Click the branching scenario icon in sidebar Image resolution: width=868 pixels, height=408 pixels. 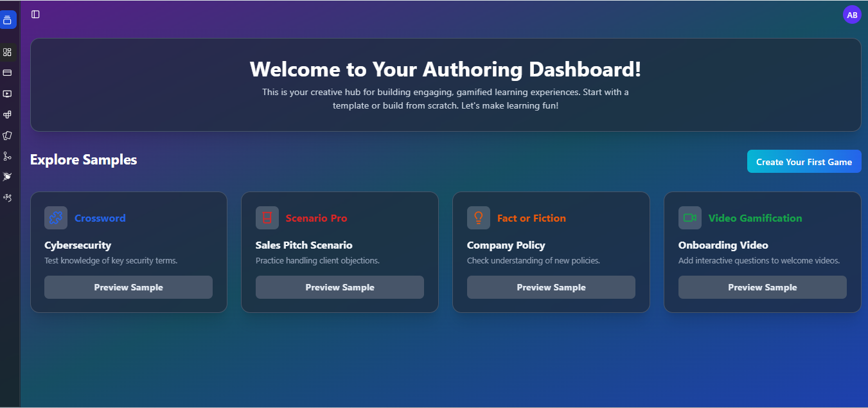pos(8,156)
